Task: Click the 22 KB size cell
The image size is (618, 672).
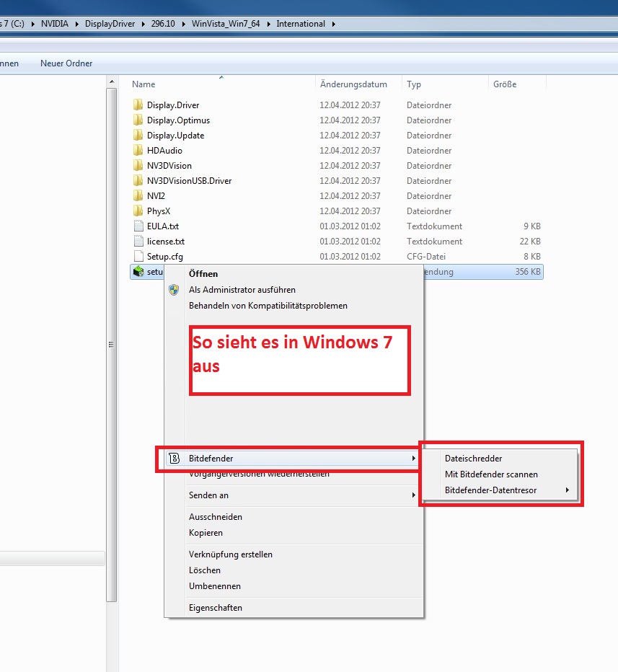Action: point(530,242)
